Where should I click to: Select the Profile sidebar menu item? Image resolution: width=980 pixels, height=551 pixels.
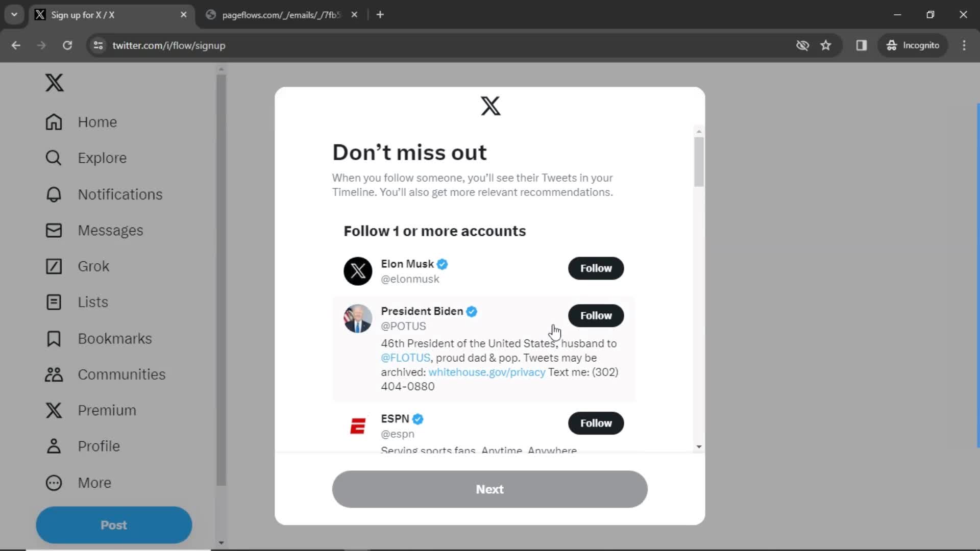[99, 446]
